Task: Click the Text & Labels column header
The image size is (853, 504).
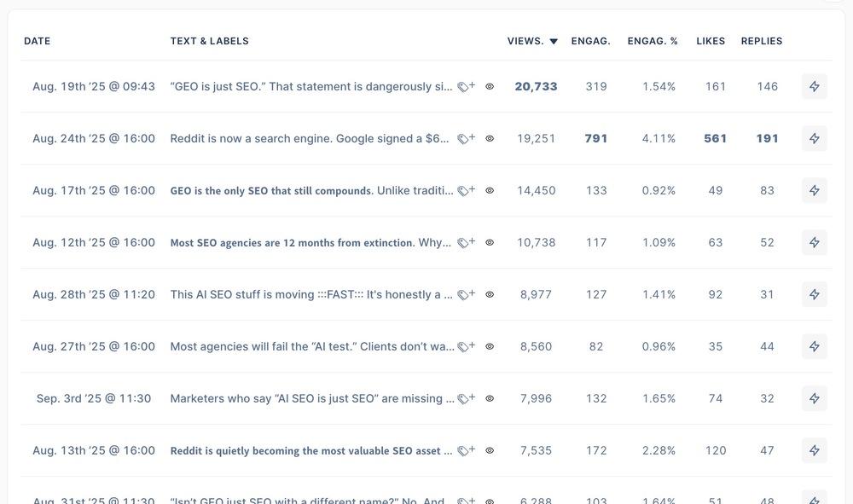Action: click(210, 41)
